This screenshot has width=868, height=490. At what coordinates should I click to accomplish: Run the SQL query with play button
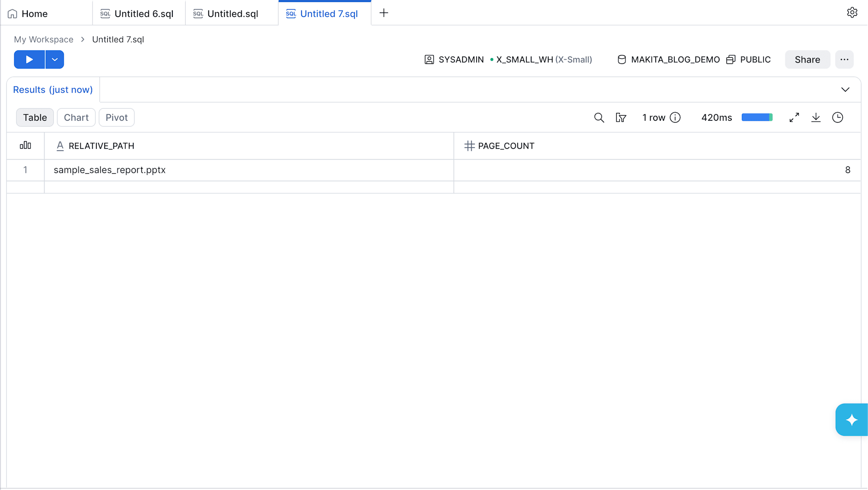pyautogui.click(x=29, y=60)
